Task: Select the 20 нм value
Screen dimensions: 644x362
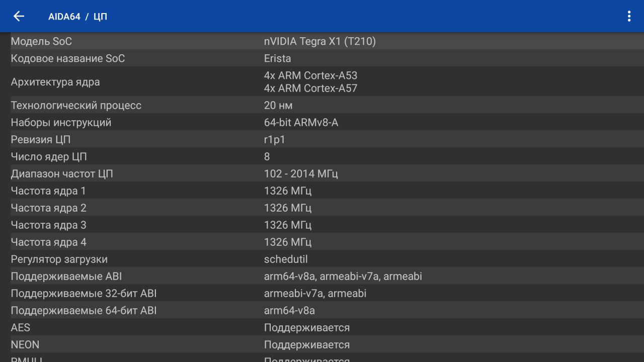Action: [278, 106]
